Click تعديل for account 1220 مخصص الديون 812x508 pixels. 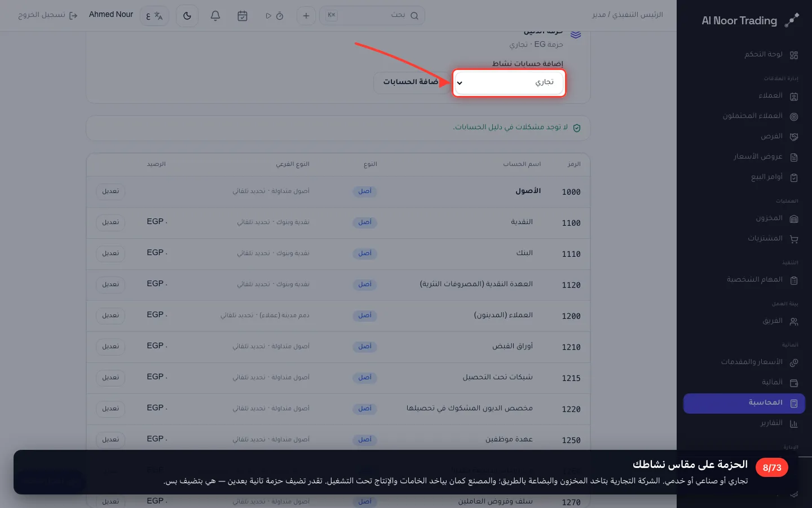pos(111,409)
